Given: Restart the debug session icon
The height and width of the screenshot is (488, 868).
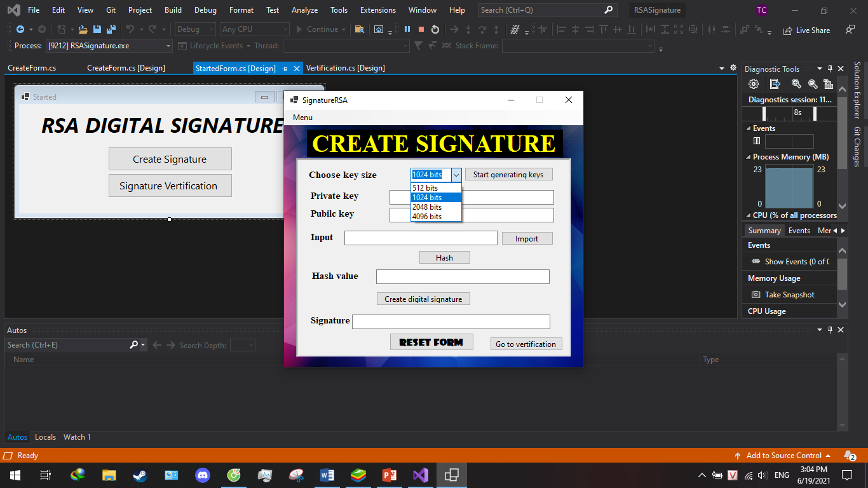Looking at the screenshot, I should pos(435,29).
